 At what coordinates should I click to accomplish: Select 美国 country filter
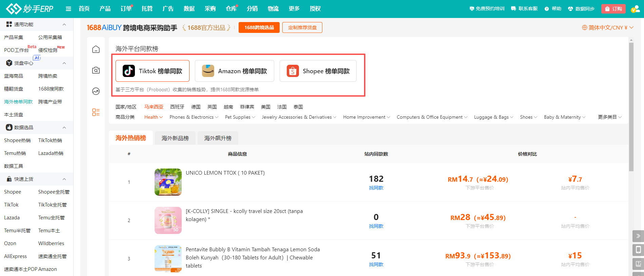[266, 107]
